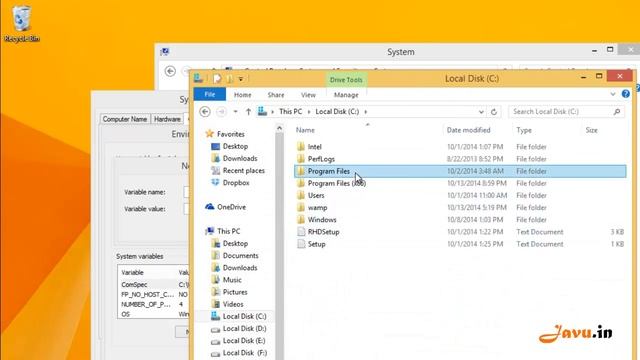This screenshot has height=360, width=640.
Task: Expand the ribbon with the chevron
Action: (x=613, y=94)
